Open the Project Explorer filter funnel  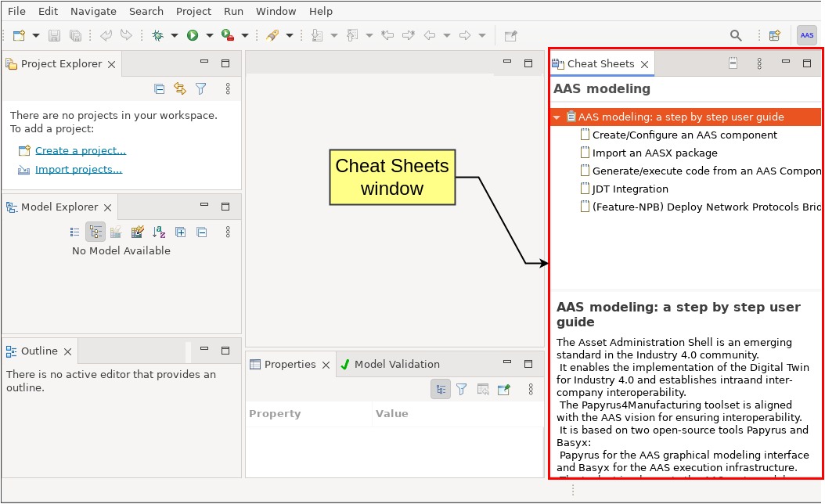pyautogui.click(x=201, y=89)
